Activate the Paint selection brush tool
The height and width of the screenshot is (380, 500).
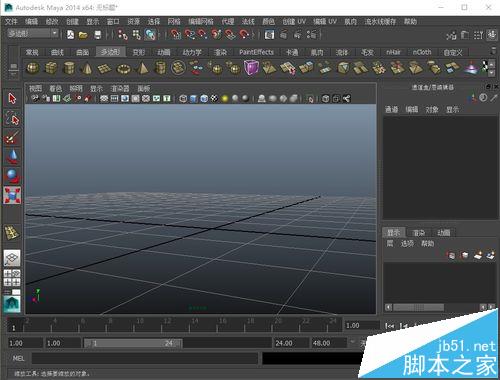pyautogui.click(x=12, y=137)
